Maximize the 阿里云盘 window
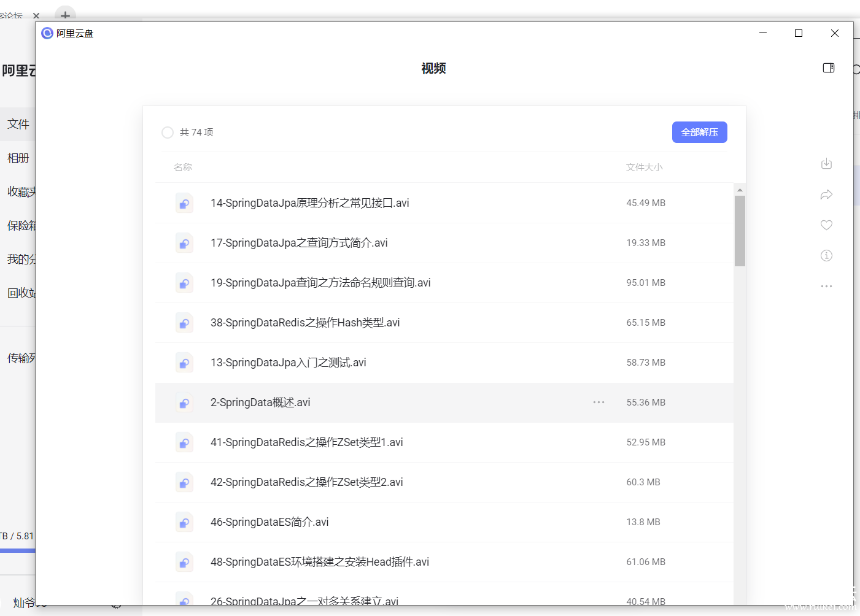Viewport: 860px width, 616px height. (x=799, y=33)
